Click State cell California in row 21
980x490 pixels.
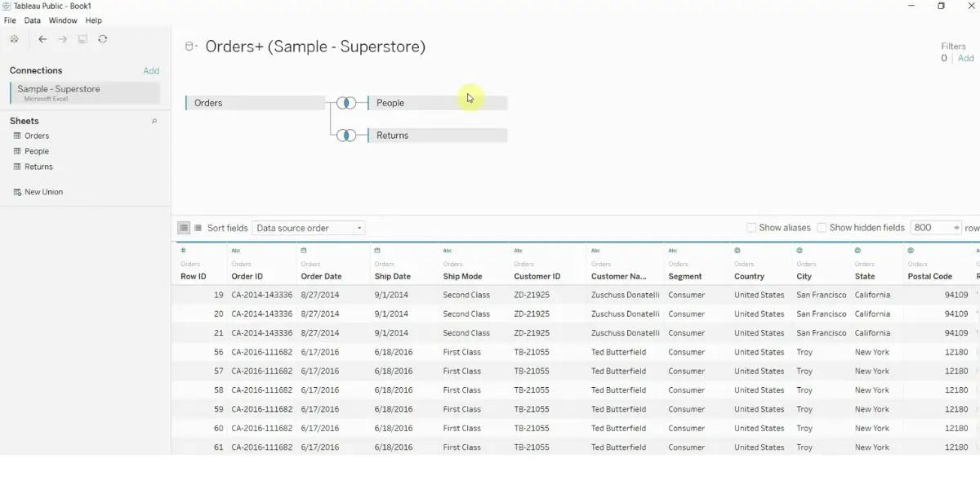pyautogui.click(x=872, y=333)
